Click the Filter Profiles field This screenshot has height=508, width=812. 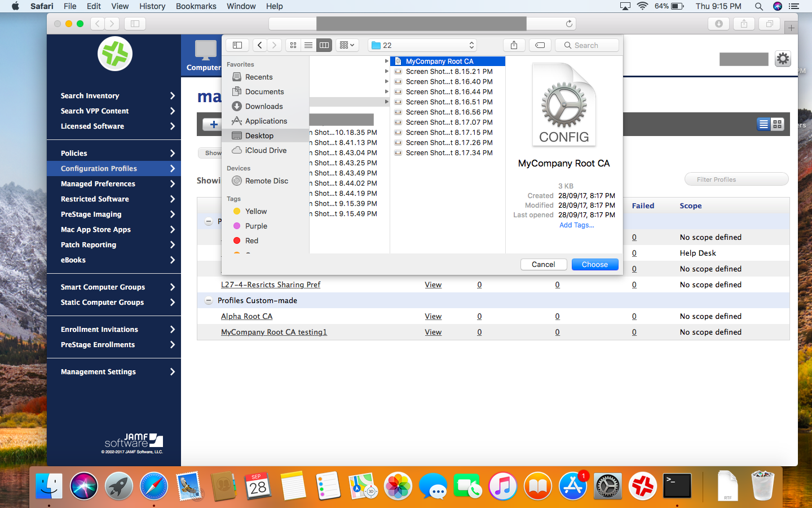click(736, 179)
